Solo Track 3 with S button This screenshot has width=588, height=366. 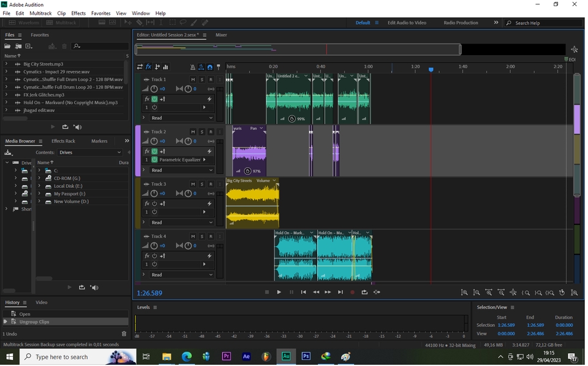click(202, 184)
